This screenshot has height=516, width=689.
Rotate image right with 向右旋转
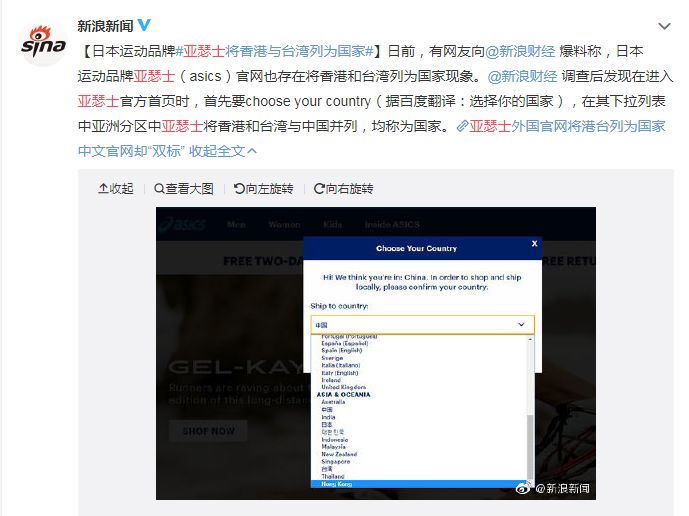tap(344, 189)
